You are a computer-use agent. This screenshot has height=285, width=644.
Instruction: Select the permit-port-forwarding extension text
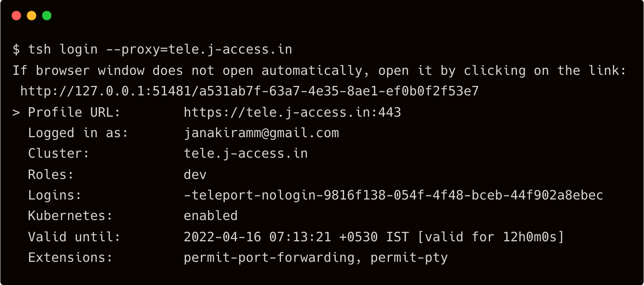point(269,258)
